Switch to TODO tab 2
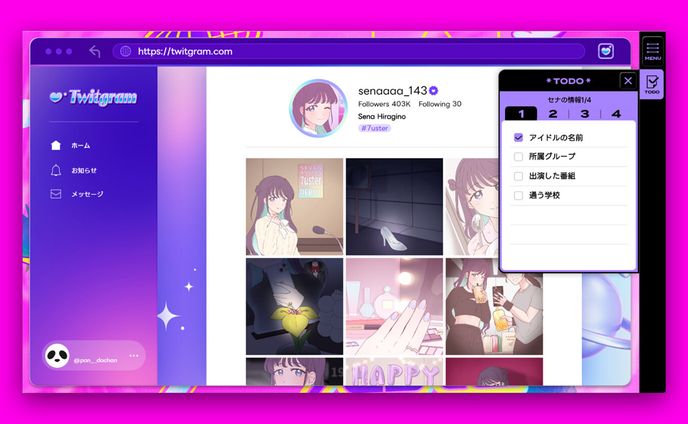The width and height of the screenshot is (688, 424). click(x=553, y=114)
